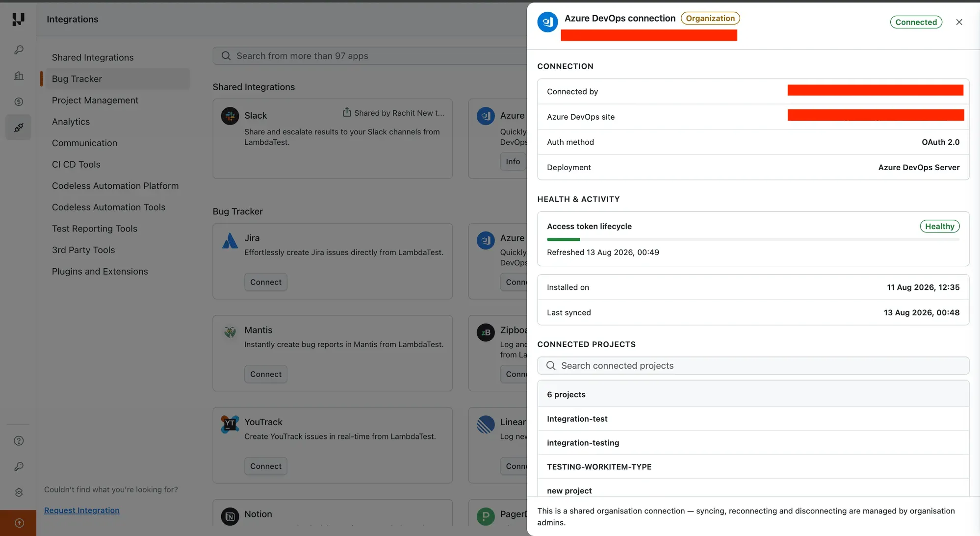
Task: Click the Azure DevOps Server deployment value
Action: point(919,167)
